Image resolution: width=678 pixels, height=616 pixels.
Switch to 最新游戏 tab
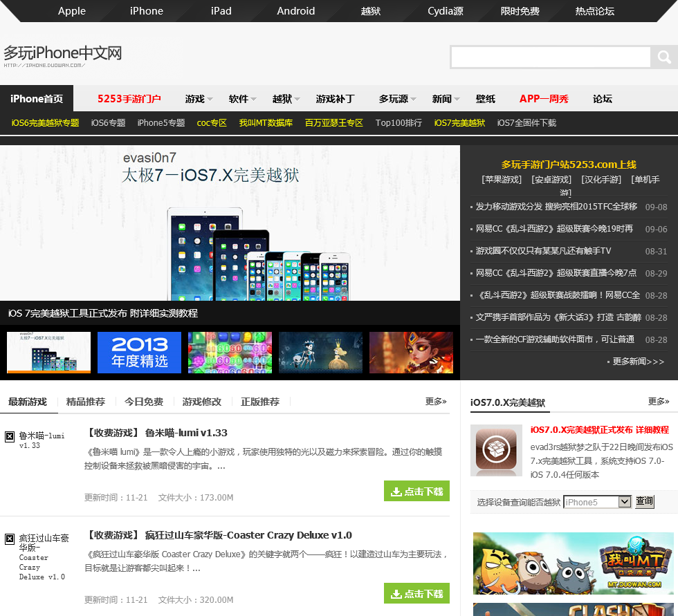click(x=28, y=402)
